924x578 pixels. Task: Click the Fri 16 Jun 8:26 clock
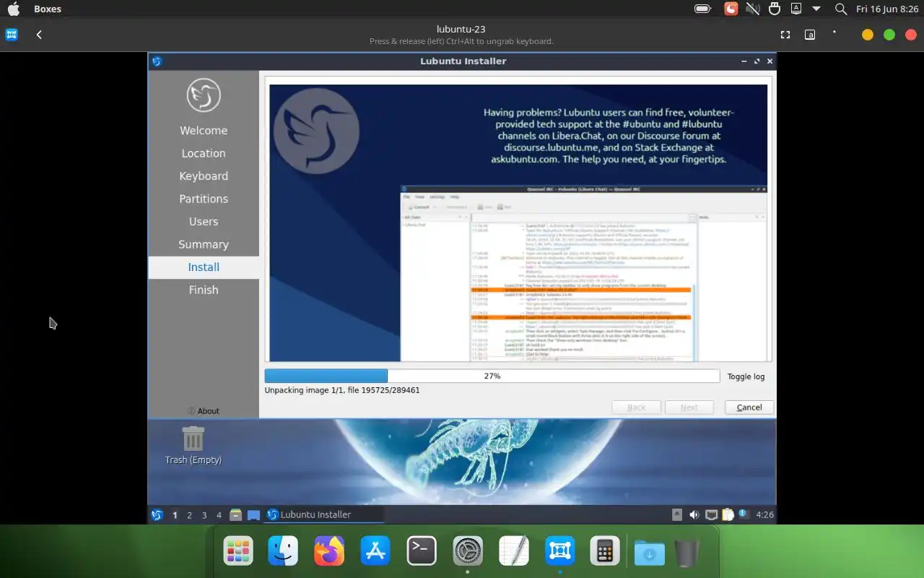click(886, 9)
